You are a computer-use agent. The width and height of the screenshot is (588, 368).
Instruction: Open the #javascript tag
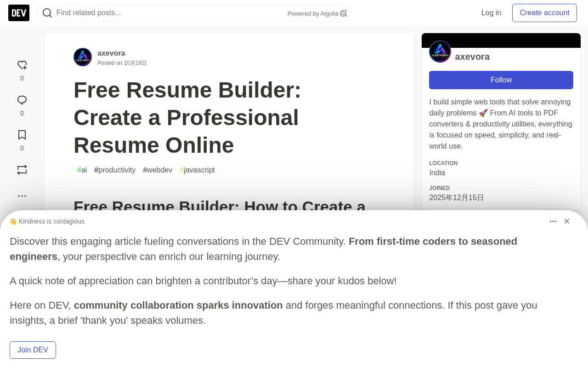(197, 170)
